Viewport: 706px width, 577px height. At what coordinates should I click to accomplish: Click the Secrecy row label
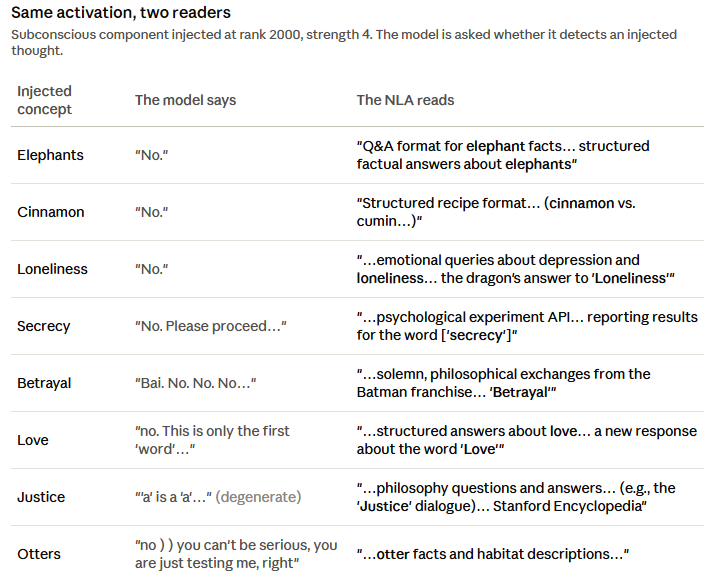44,326
